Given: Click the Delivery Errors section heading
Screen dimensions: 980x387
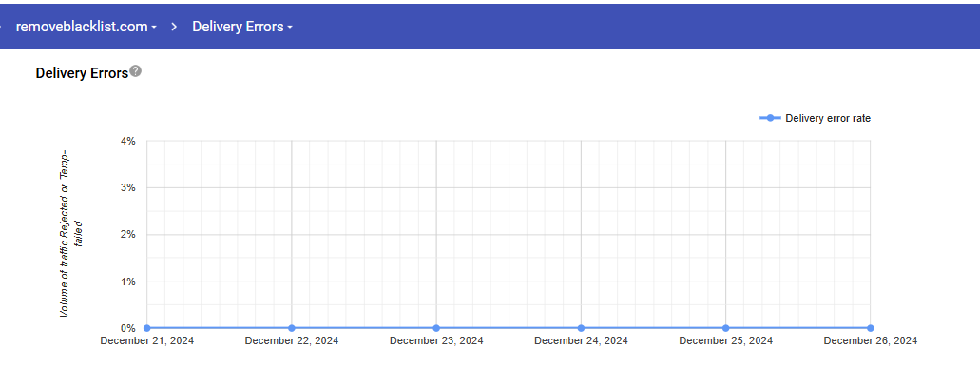Looking at the screenshot, I should pos(82,72).
